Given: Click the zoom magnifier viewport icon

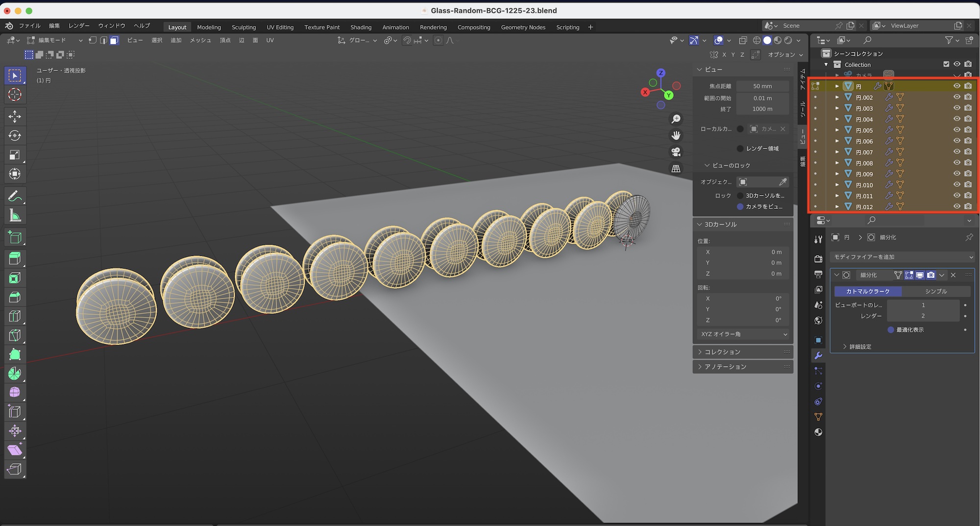Looking at the screenshot, I should point(676,119).
